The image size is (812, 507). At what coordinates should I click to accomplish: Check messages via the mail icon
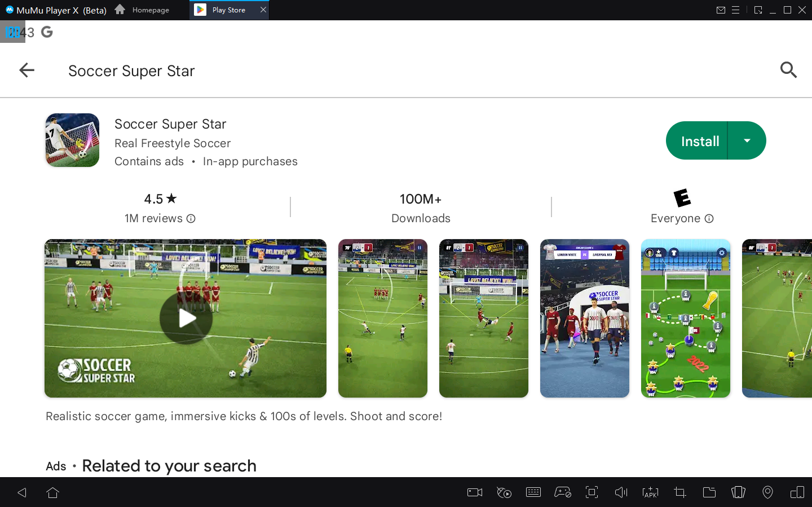pyautogui.click(x=721, y=10)
